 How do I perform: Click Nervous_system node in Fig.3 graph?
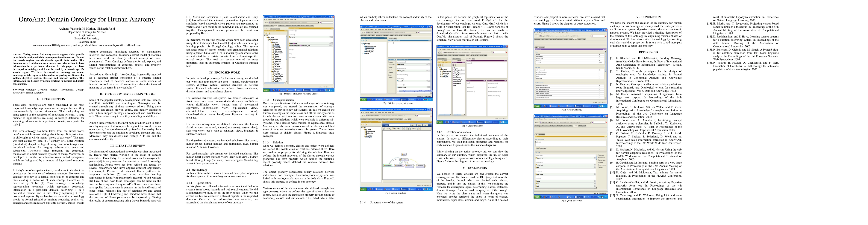[x=399, y=166]
